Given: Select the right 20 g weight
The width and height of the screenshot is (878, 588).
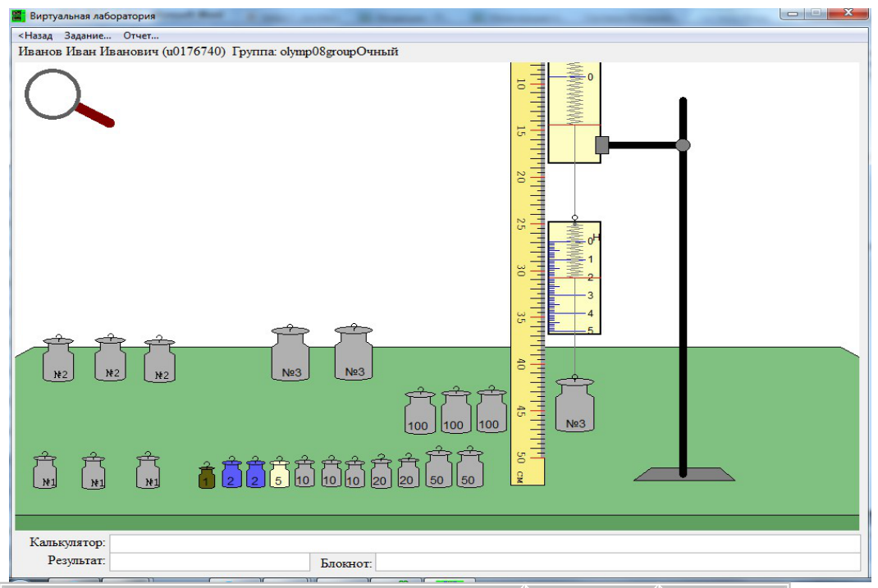Looking at the screenshot, I should click(408, 471).
